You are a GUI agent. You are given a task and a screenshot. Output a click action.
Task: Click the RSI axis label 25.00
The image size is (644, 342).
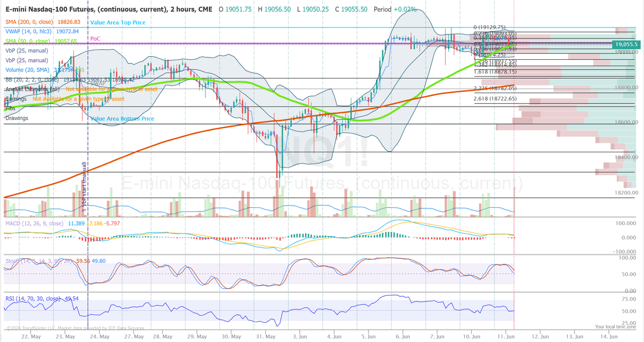628,323
